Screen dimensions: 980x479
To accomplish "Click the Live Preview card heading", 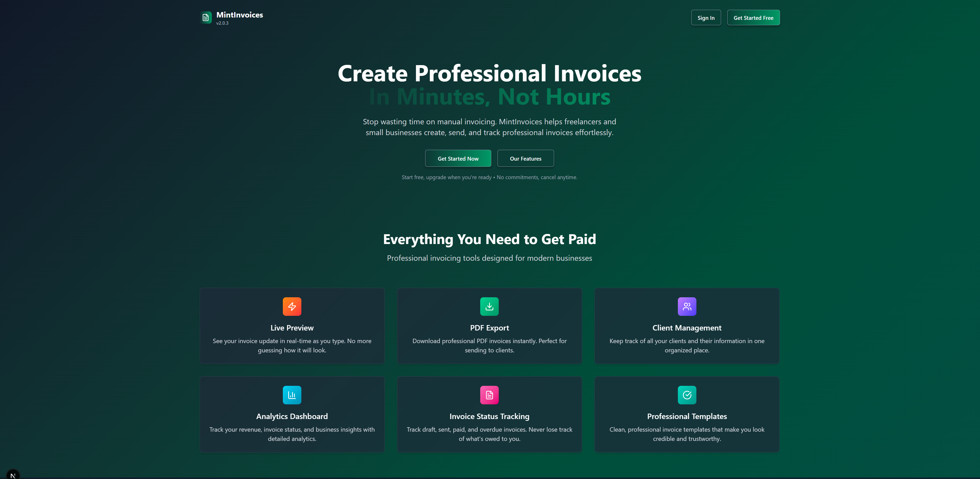I will (292, 328).
